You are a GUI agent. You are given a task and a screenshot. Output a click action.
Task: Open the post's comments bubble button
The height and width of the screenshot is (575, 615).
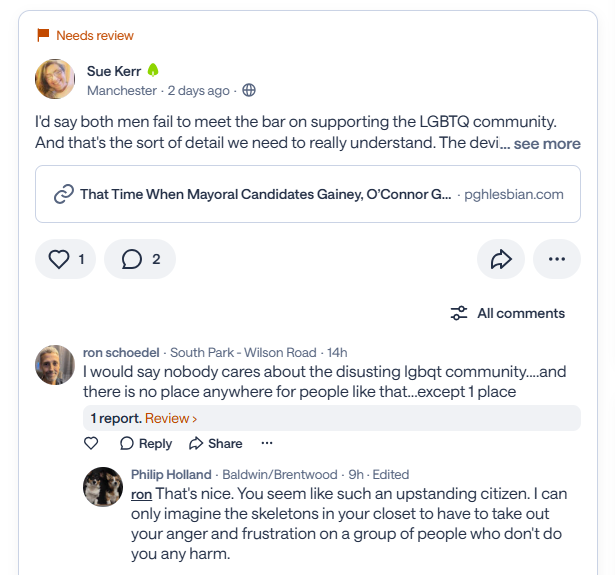[x=140, y=259]
